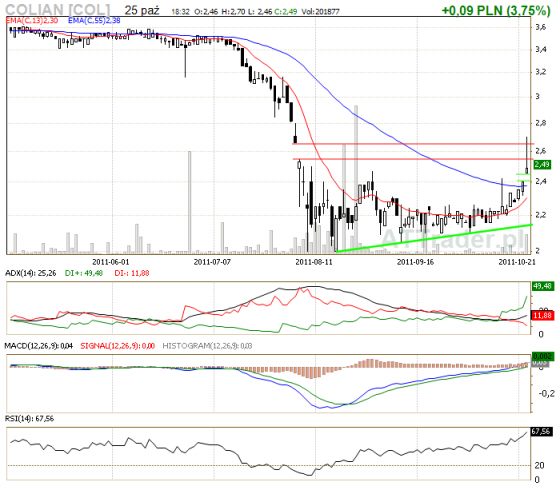Click the Vol:201877 volume readout
The image size is (560, 490).
(320, 12)
